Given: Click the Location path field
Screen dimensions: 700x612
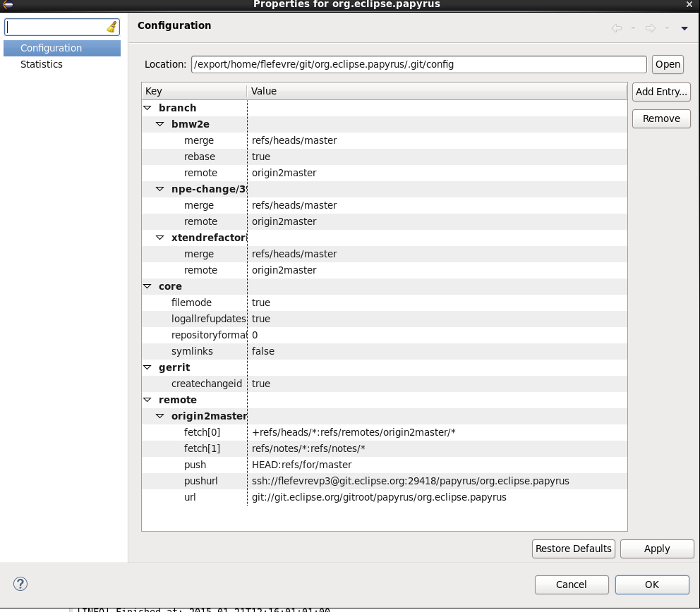Looking at the screenshot, I should 418,64.
